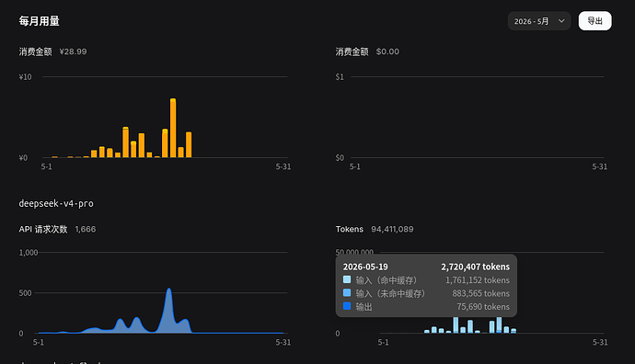Click the left 消费金额 label above the ¥ chart
The height and width of the screenshot is (364, 635).
pos(36,51)
